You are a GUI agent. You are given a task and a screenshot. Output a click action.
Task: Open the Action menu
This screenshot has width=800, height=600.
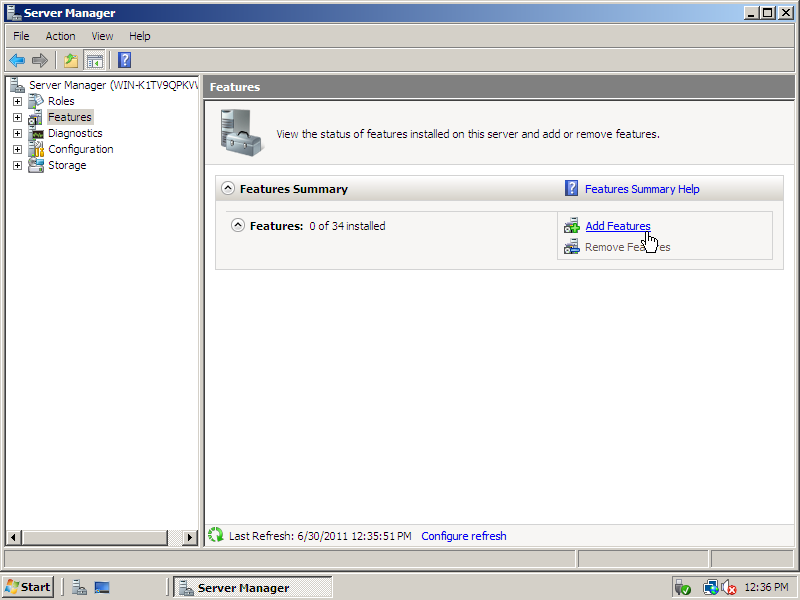pos(60,36)
